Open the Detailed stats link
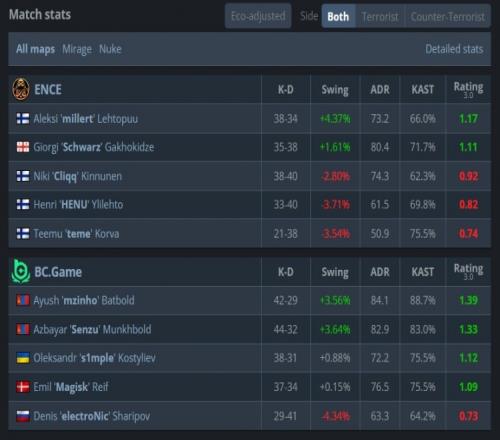This screenshot has height=440, width=500. (x=454, y=49)
